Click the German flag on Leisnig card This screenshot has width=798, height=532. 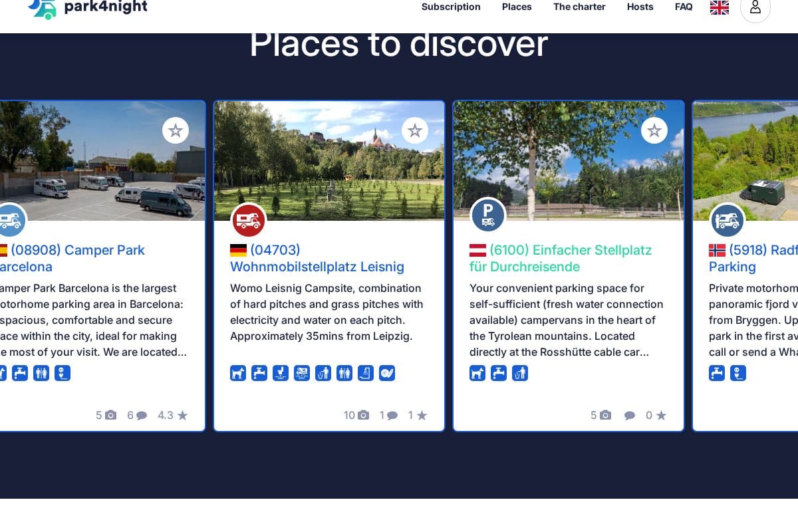point(238,251)
